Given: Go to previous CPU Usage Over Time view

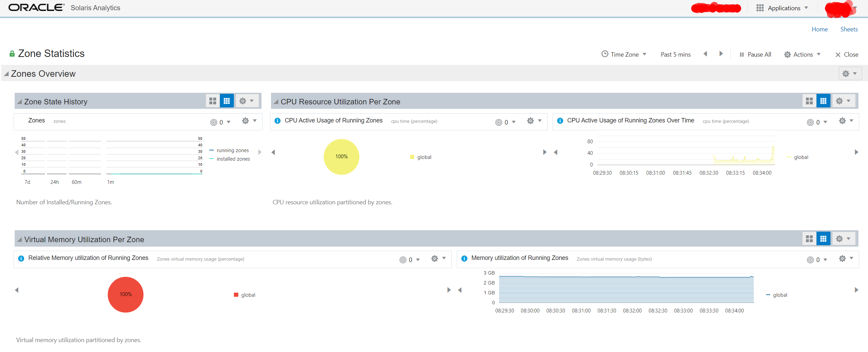Looking at the screenshot, I should (x=556, y=152).
